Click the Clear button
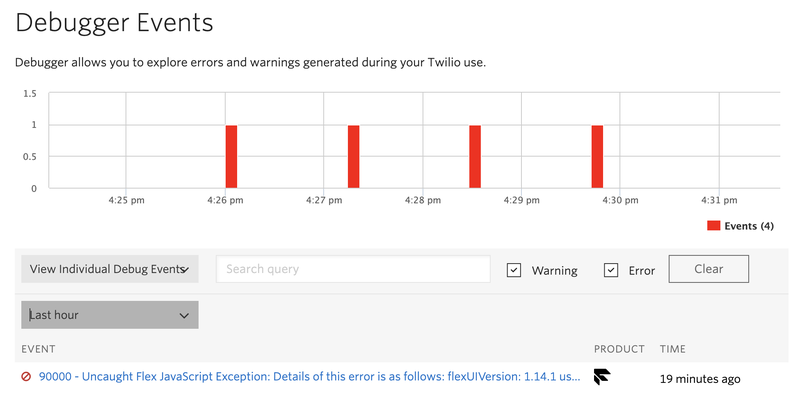This screenshot has width=800, height=396. tap(709, 269)
